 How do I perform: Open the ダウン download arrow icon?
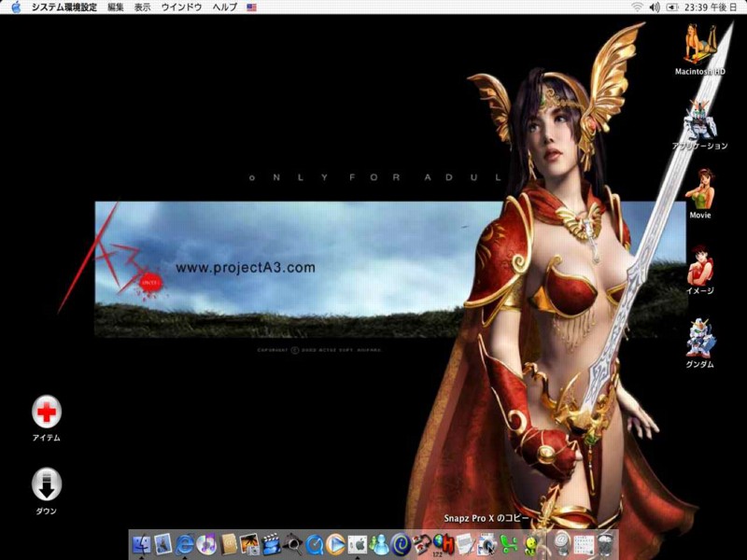pyautogui.click(x=46, y=485)
